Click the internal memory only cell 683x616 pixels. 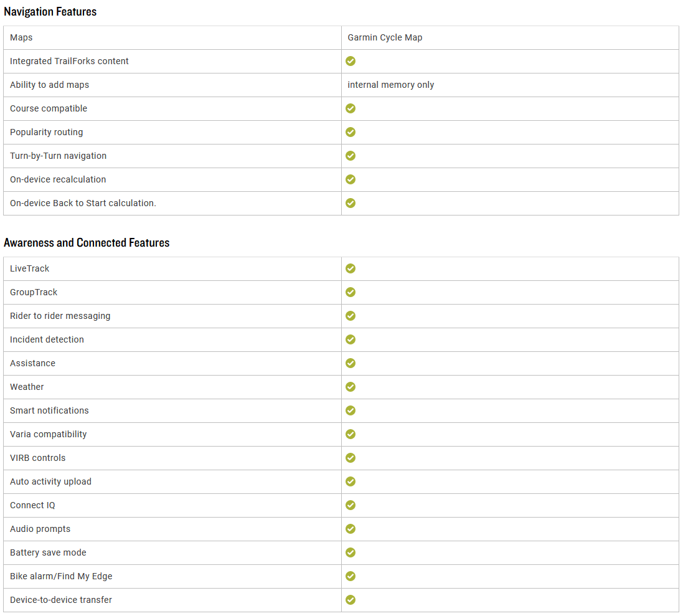click(x=510, y=85)
